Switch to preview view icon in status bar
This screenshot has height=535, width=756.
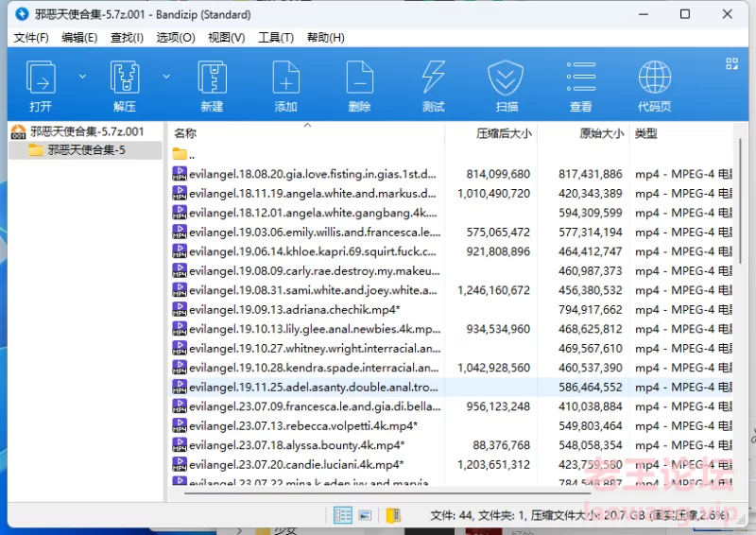click(365, 515)
